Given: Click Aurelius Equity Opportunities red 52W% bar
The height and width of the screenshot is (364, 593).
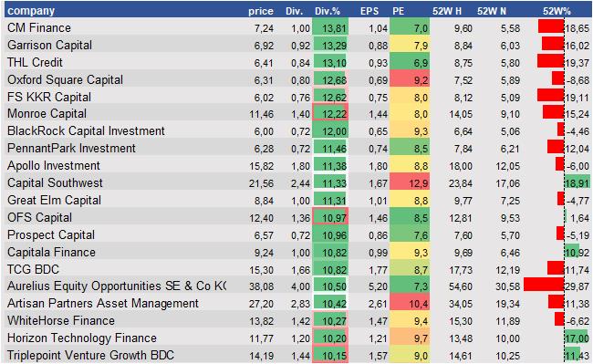Looking at the screenshot, I should (544, 285).
